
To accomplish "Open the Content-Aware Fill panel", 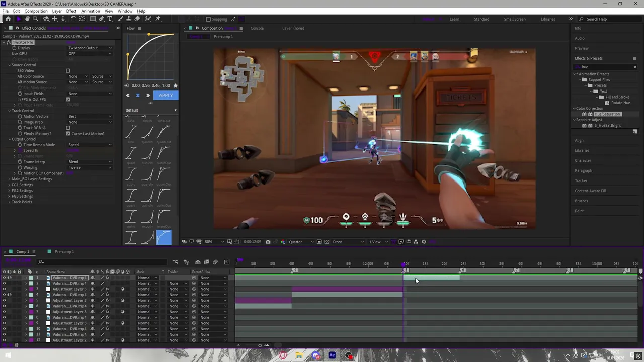I will pyautogui.click(x=590, y=191).
